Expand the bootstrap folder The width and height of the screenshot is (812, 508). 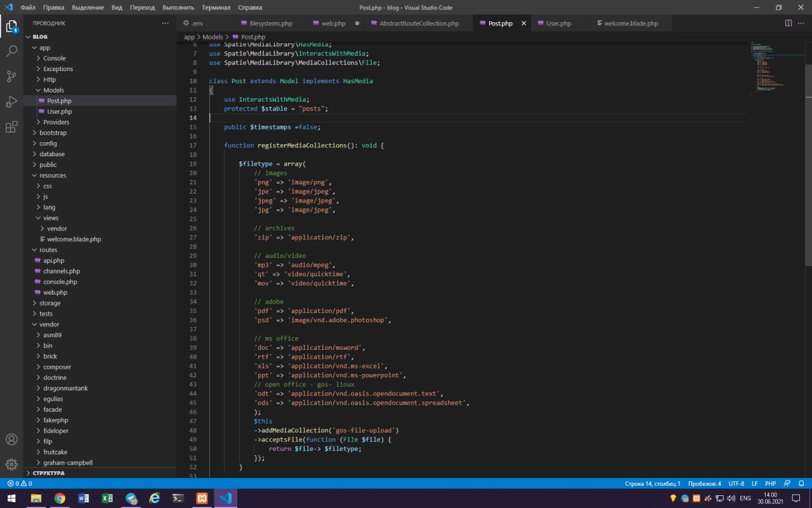tap(53, 133)
